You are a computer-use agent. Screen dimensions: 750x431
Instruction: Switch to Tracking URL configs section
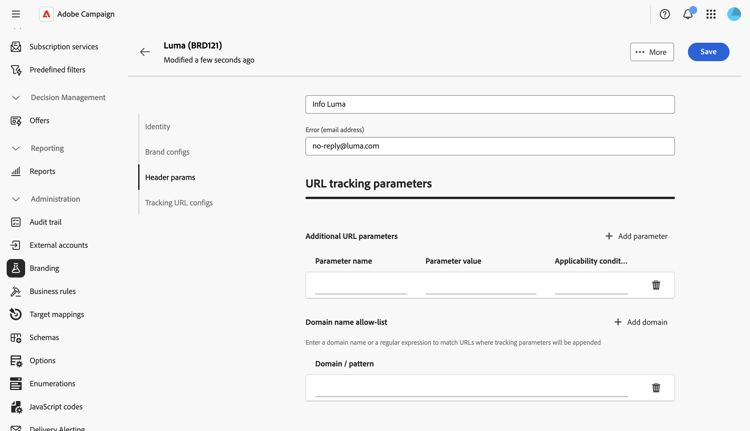[x=179, y=203]
